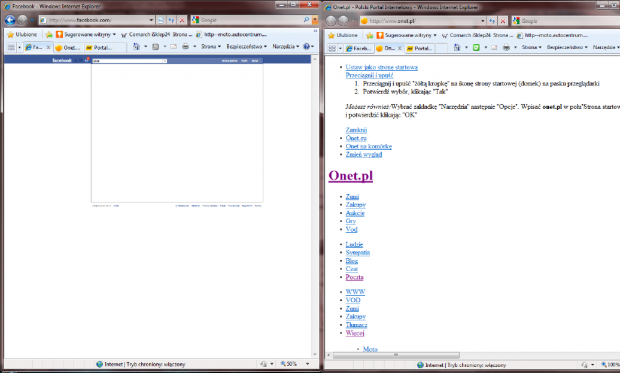Click the Więcej link

[x=354, y=333]
